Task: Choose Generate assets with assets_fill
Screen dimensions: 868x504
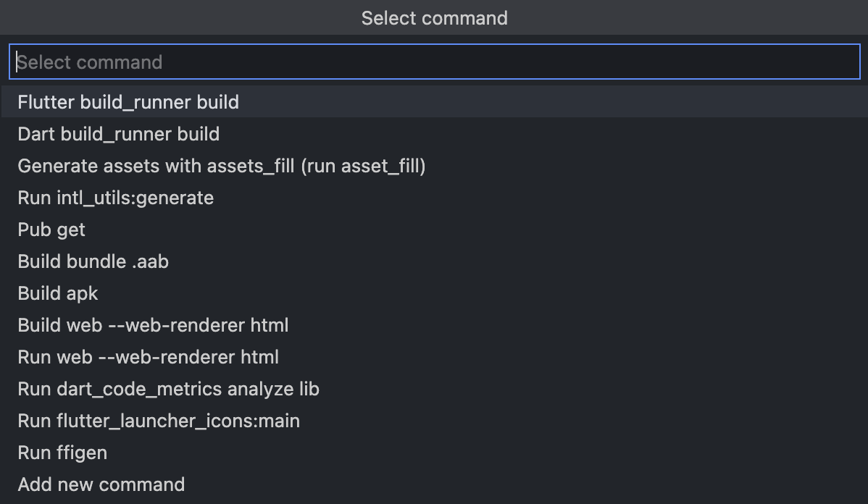Action: 222,166
